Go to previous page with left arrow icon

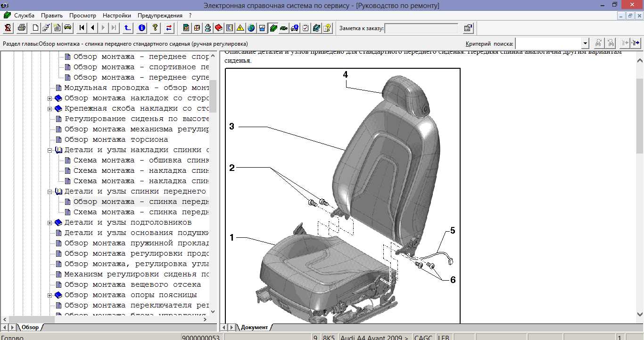(92, 28)
